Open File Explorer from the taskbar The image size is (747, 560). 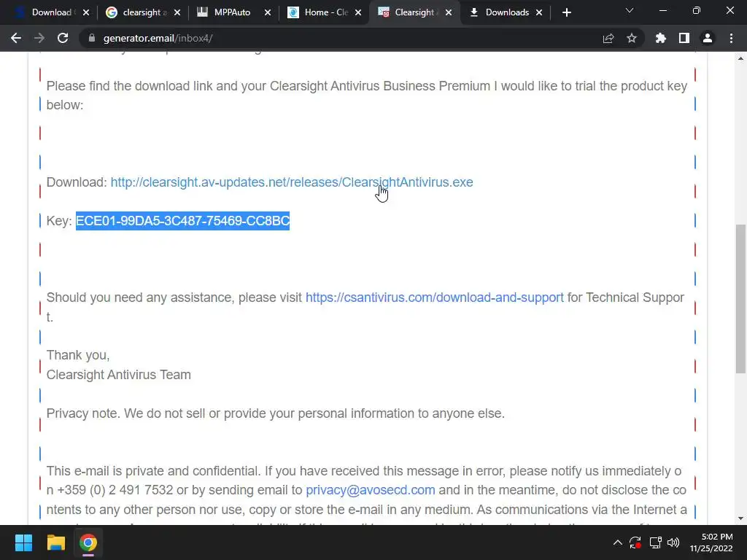coord(55,542)
